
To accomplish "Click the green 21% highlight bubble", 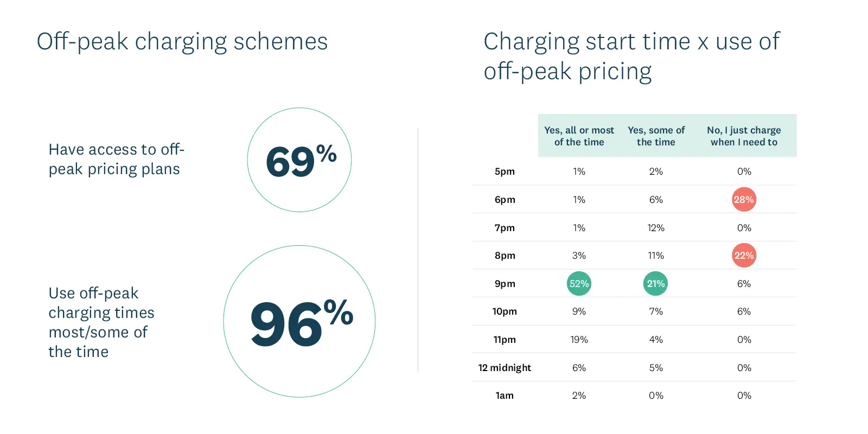I will click(655, 284).
